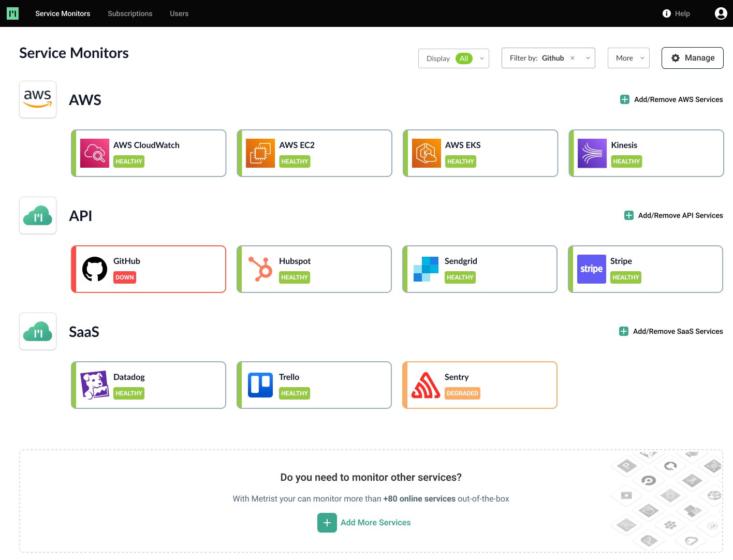Click the "Trello" card title

pos(289,377)
